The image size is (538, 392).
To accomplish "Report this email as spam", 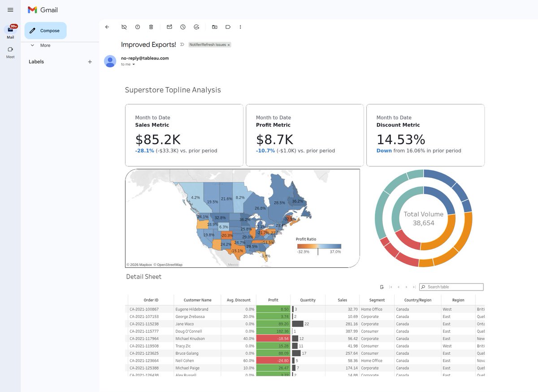I will [138, 27].
